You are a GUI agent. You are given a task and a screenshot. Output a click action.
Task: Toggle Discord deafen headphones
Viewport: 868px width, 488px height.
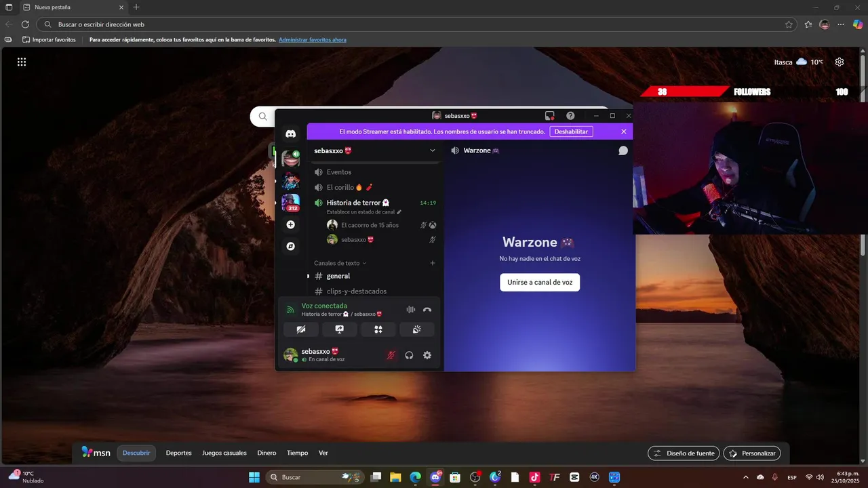[409, 355]
